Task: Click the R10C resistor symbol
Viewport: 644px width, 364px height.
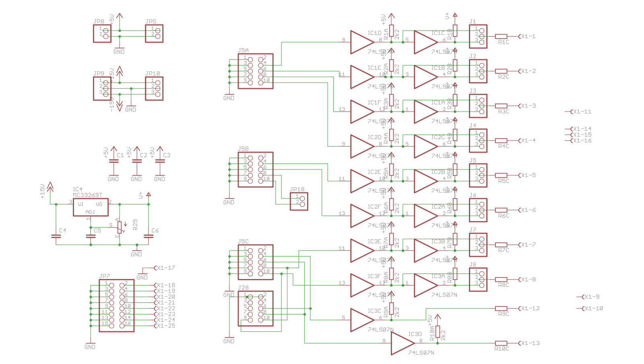Action: coord(501,343)
